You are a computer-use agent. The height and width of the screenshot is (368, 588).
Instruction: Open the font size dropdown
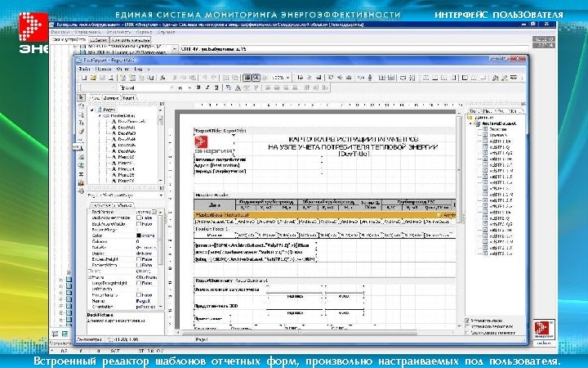189,88
